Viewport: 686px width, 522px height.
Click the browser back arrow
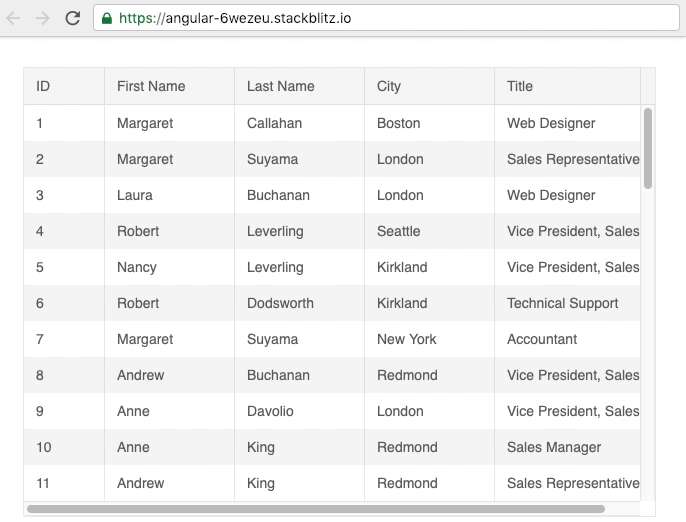(14, 18)
